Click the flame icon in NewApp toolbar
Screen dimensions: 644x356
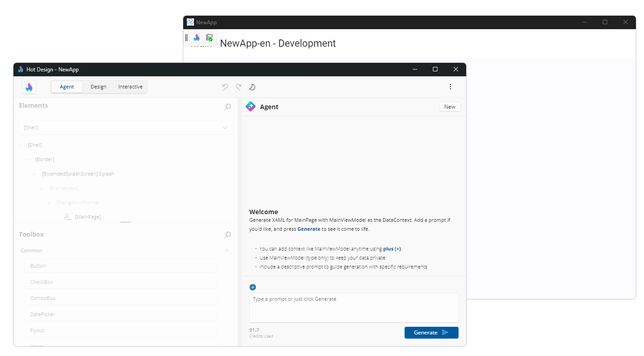pos(197,38)
